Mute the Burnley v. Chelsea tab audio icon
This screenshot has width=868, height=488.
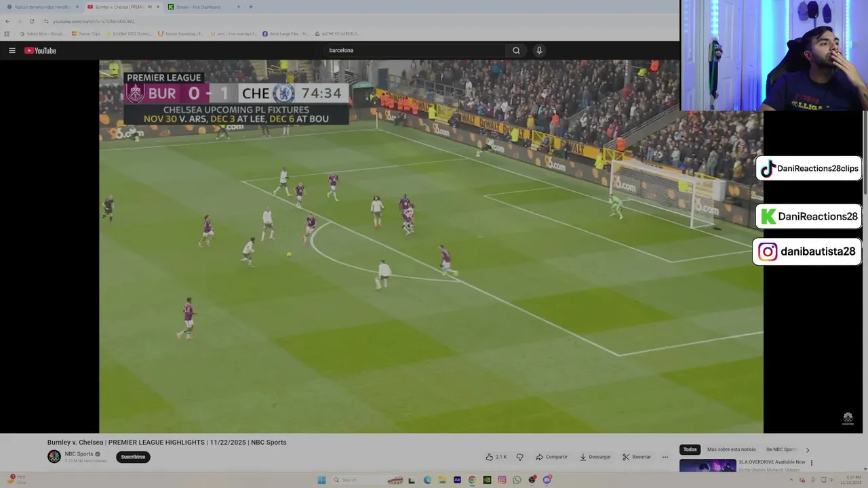(149, 7)
